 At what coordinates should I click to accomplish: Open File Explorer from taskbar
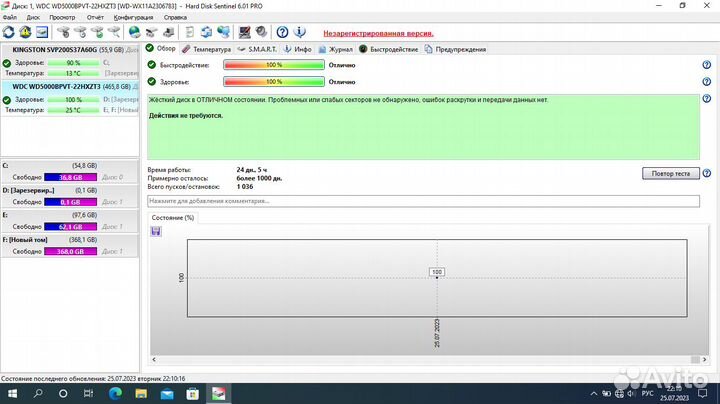[141, 393]
